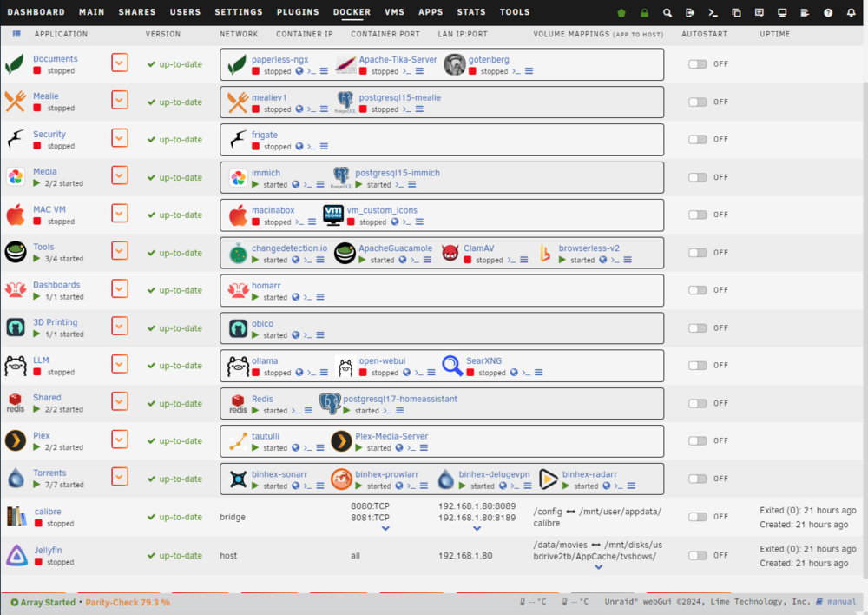Click the Jellyfin triangle icon
868x615 pixels.
click(x=16, y=555)
